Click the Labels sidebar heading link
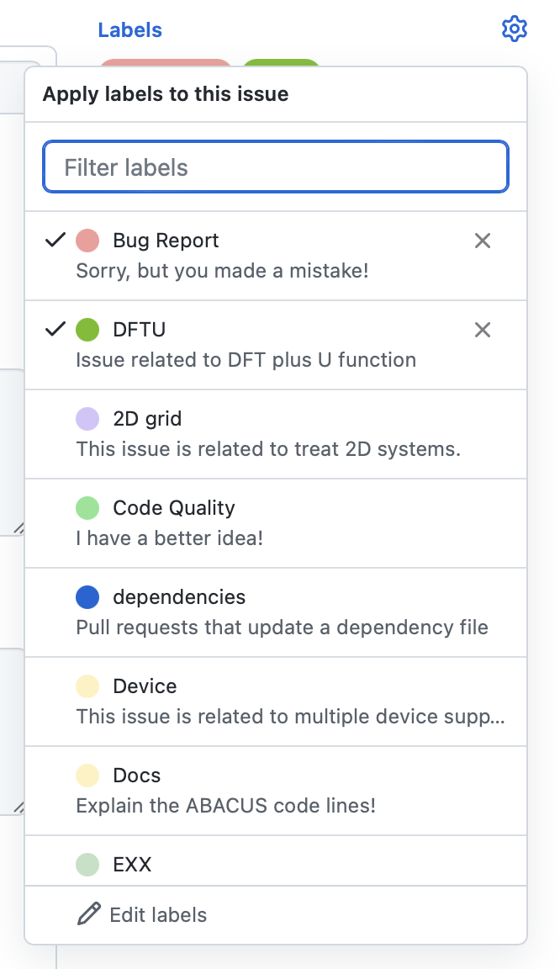Viewport: 560px width, 969px height. (x=129, y=30)
